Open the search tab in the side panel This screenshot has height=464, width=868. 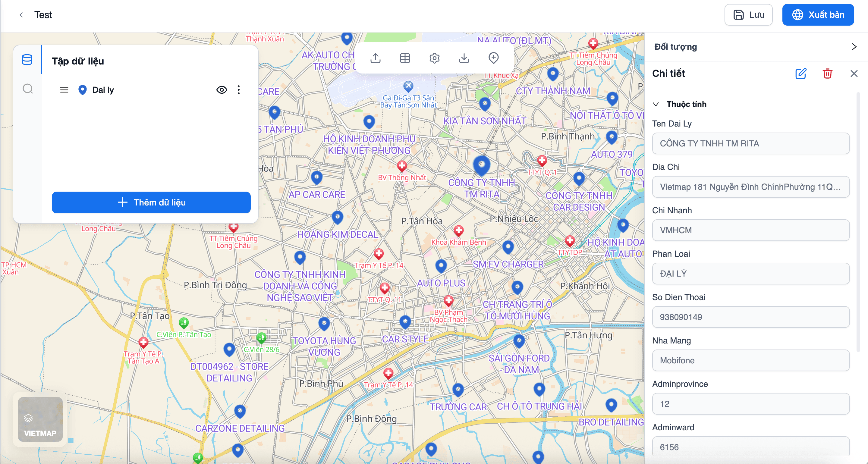28,89
